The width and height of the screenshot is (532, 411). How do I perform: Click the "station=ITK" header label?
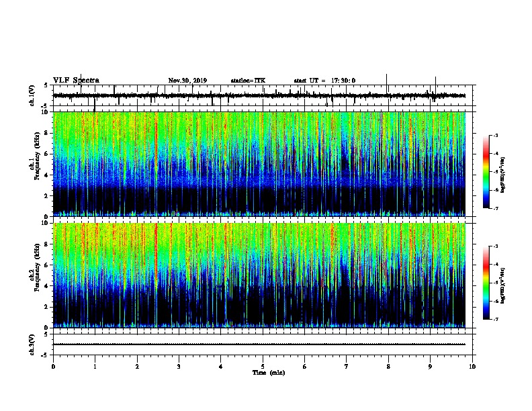[248, 81]
